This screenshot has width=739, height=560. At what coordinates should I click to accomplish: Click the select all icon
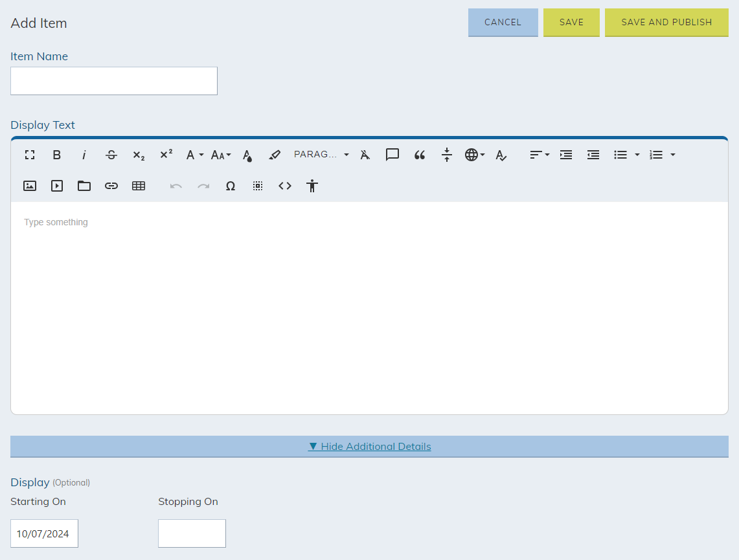click(x=258, y=186)
